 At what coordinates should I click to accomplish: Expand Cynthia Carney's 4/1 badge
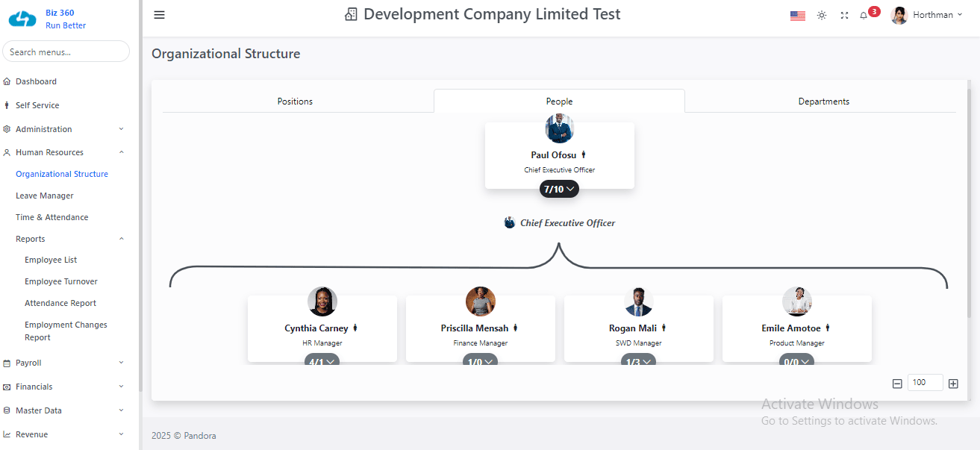[x=322, y=360]
